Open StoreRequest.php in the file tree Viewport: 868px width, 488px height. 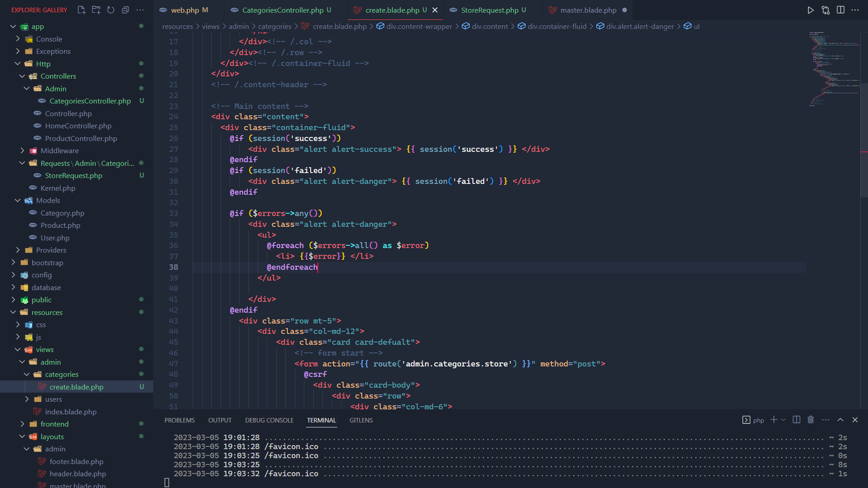pos(74,176)
